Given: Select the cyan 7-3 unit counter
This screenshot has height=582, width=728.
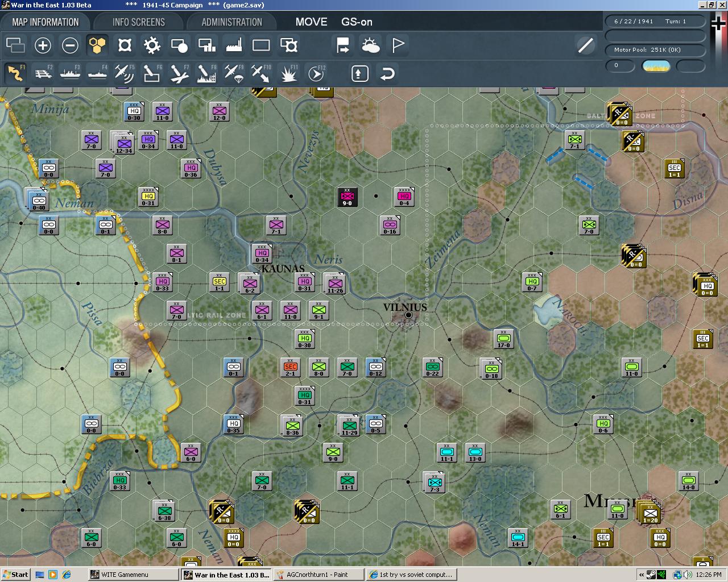Looking at the screenshot, I should coord(435,483).
